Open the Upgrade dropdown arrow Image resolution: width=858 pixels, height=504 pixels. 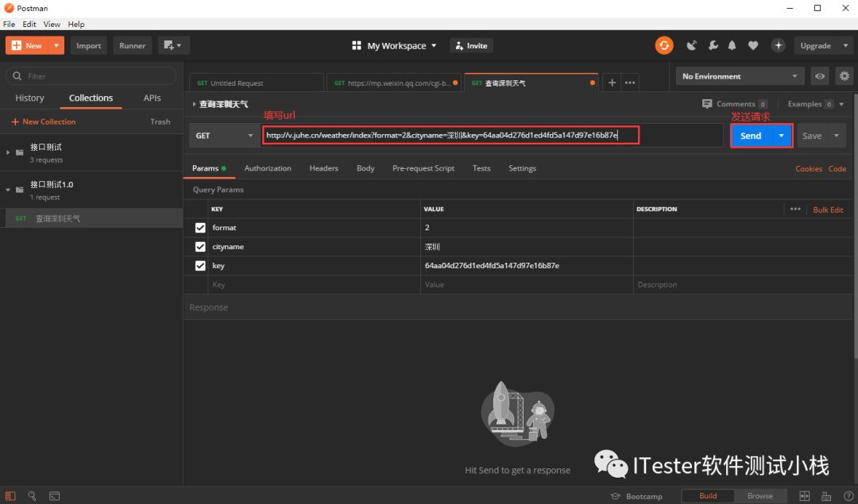coord(845,45)
